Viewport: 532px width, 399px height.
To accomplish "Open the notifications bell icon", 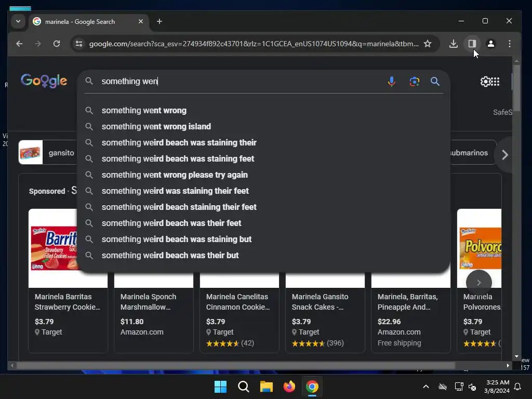I will coord(518,387).
